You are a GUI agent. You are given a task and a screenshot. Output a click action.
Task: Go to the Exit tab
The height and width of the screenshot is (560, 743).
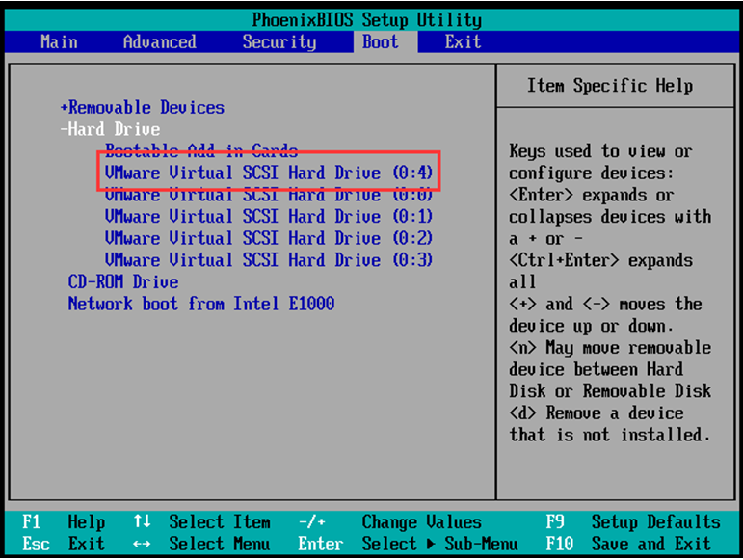(463, 42)
